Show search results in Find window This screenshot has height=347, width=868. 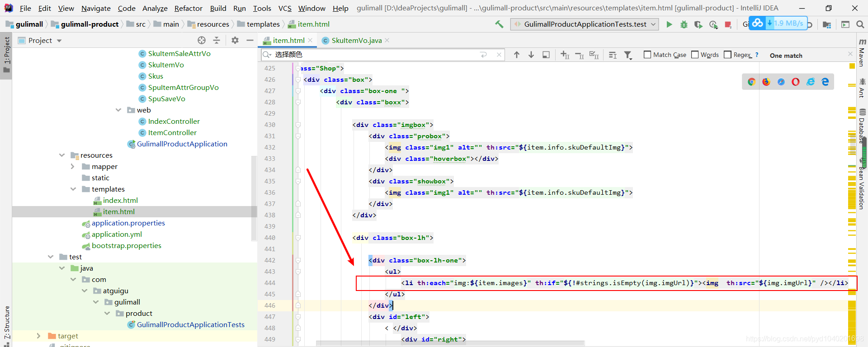[x=546, y=55]
